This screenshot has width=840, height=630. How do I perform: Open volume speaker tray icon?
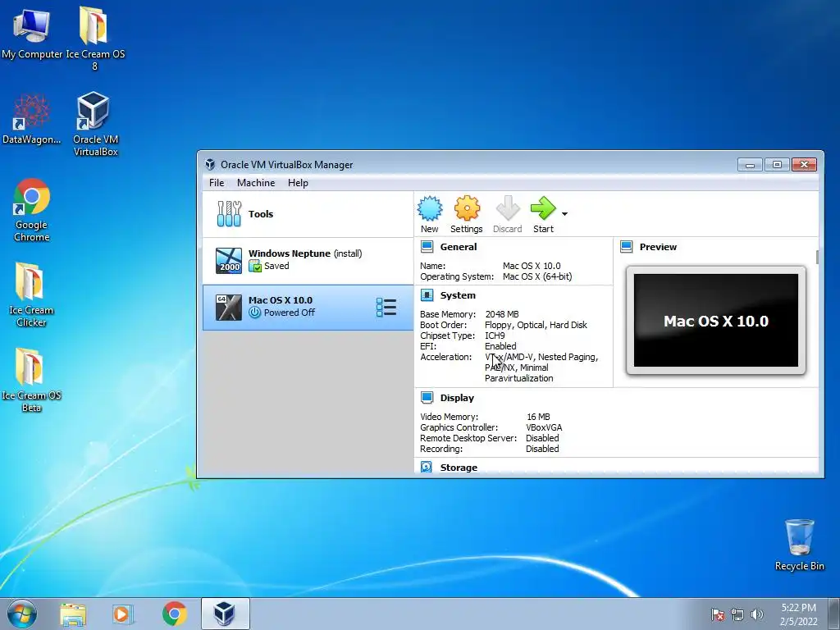pyautogui.click(x=757, y=614)
